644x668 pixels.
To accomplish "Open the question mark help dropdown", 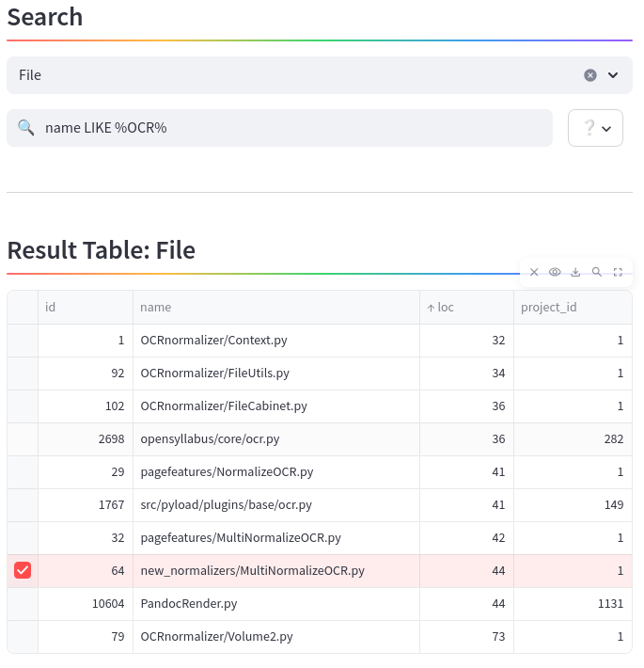I will coord(595,128).
